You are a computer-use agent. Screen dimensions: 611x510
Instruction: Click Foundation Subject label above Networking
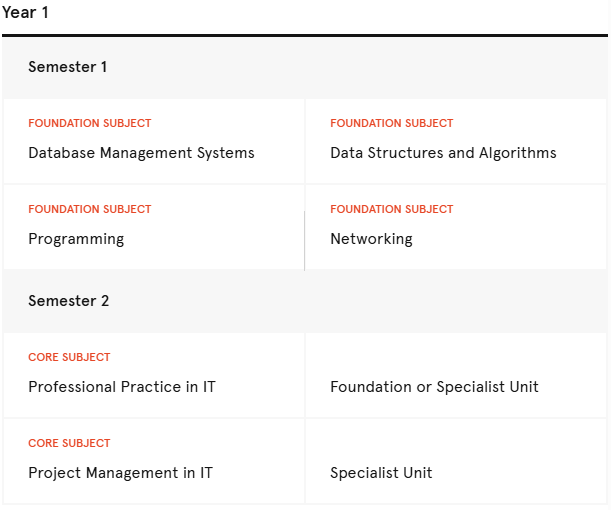pyautogui.click(x=392, y=209)
